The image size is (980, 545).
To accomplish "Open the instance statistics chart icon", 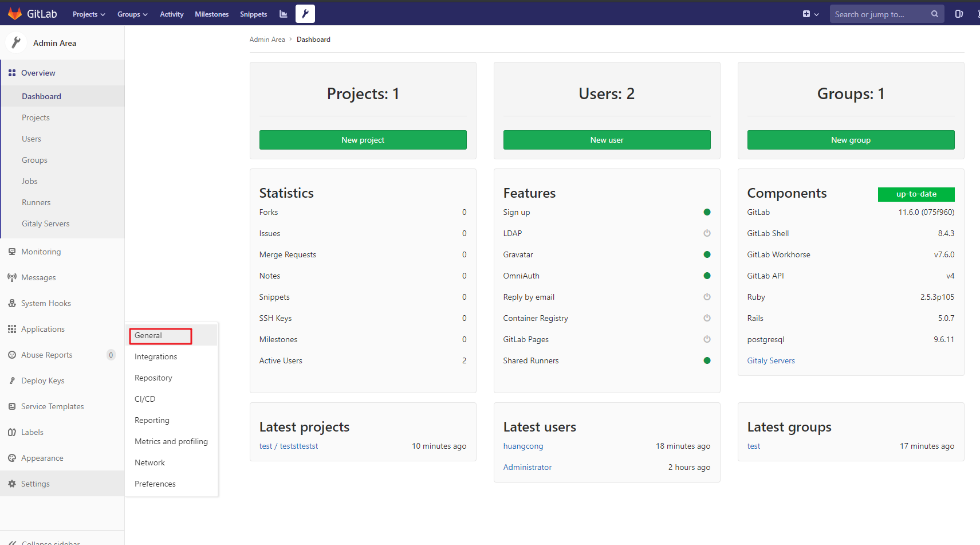I will (x=283, y=14).
